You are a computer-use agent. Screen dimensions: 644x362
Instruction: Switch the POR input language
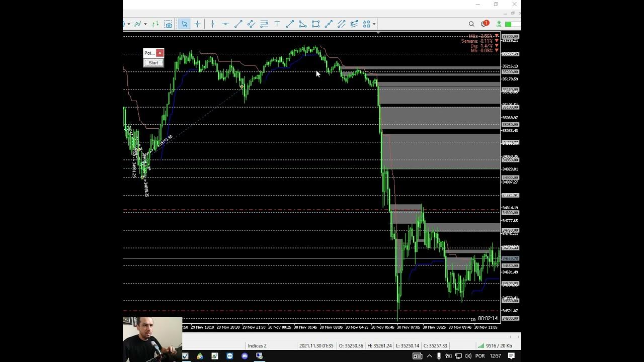click(480, 356)
